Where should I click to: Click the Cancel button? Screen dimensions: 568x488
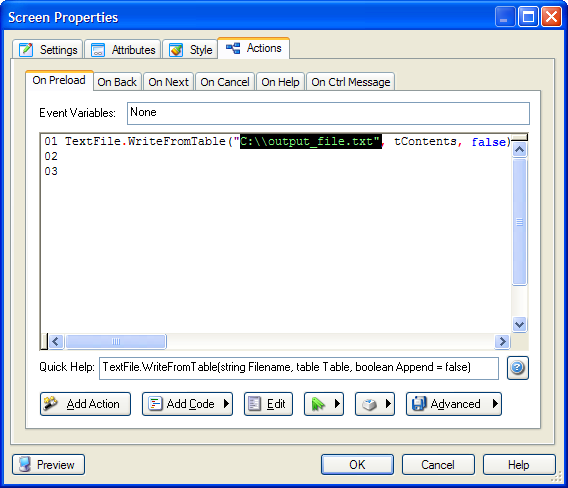438,464
